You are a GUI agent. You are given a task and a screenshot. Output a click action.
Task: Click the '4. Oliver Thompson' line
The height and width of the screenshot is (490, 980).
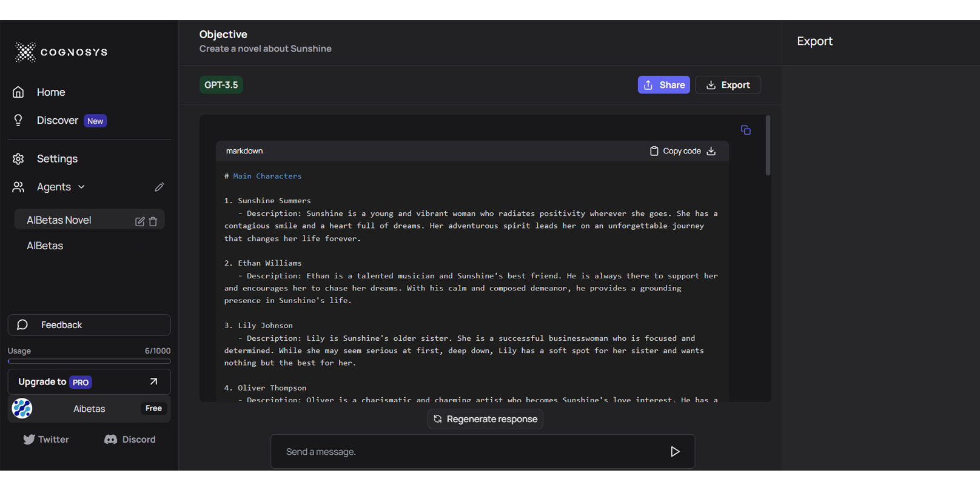click(x=265, y=388)
